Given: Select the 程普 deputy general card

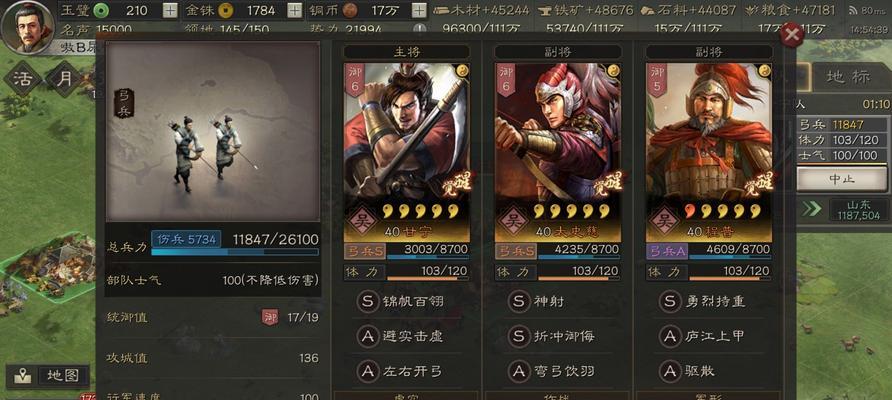Looking at the screenshot, I should (x=709, y=152).
